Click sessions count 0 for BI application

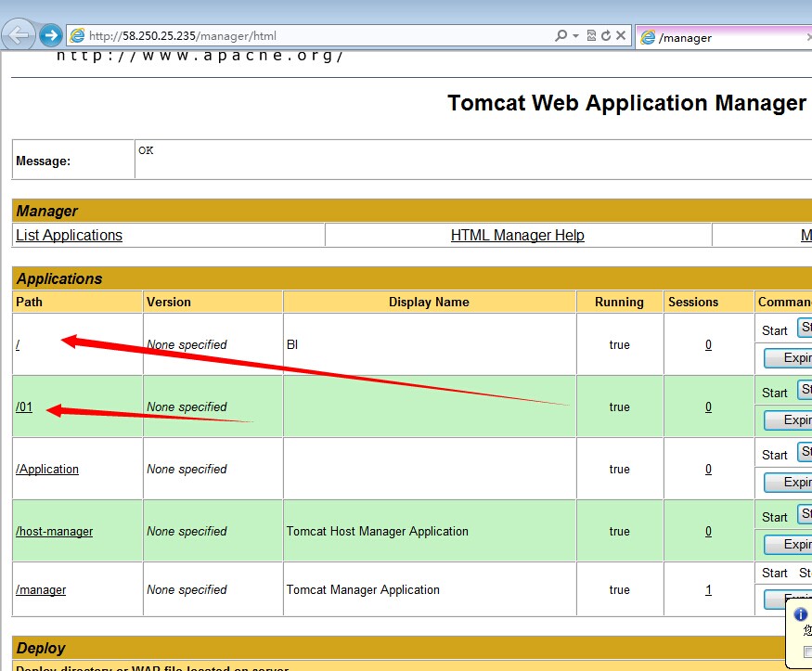(708, 345)
